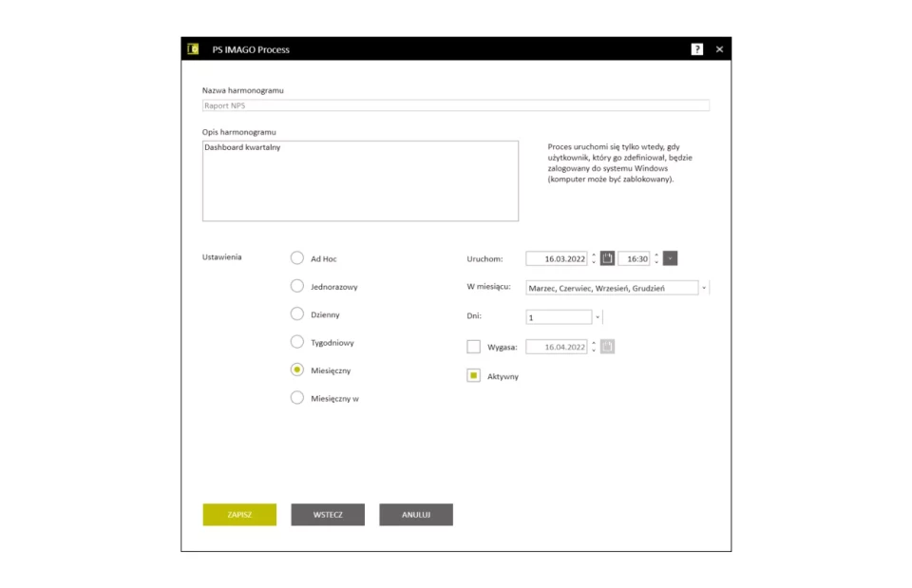The height and width of the screenshot is (588, 912).
Task: Click the PS IMAGO Process logo icon
Action: tap(193, 49)
